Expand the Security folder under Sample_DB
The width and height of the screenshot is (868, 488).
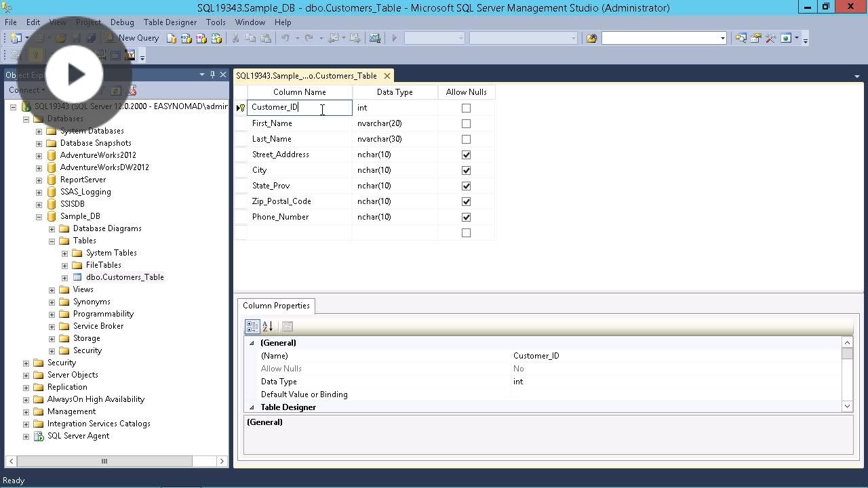click(52, 350)
